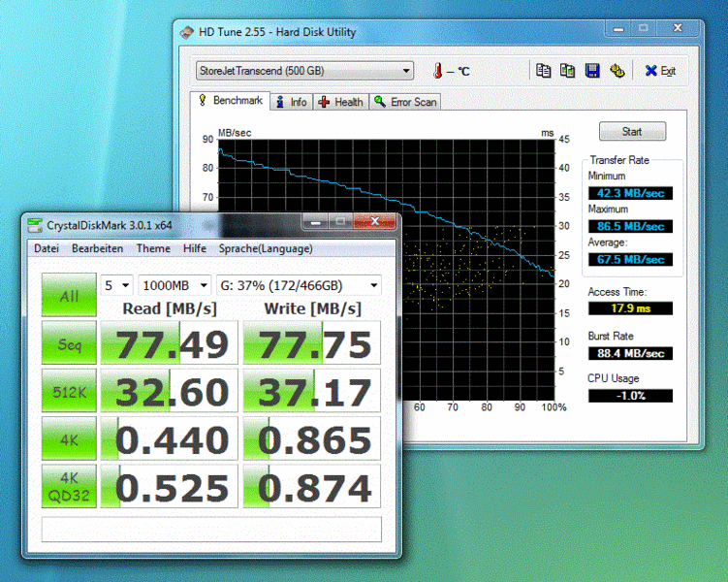Click the Average 67.5 MB/sec value
The width and height of the screenshot is (728, 582).
pyautogui.click(x=630, y=259)
